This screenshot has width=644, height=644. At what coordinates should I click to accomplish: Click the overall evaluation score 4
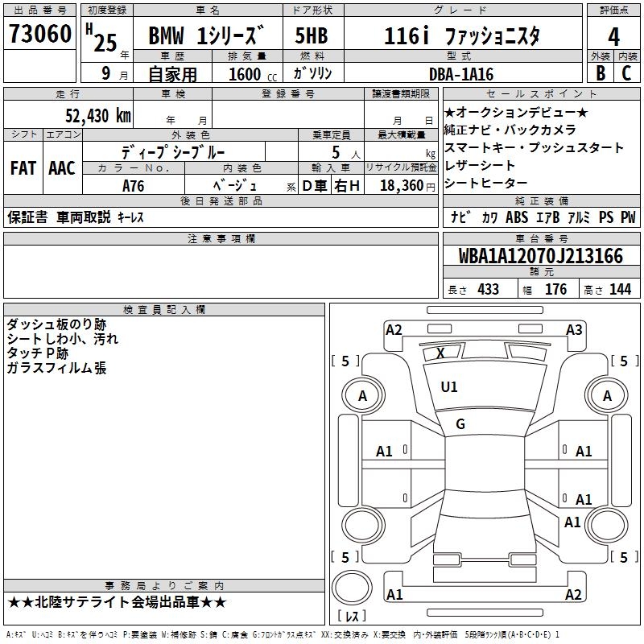[x=613, y=36]
